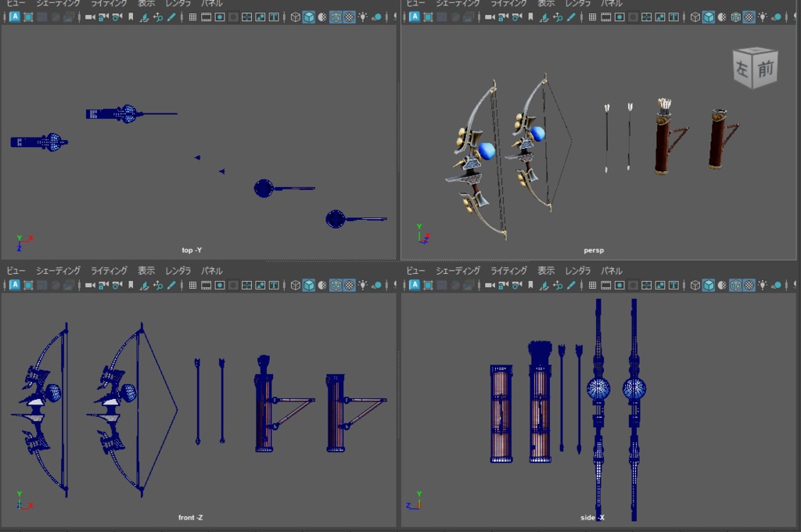Click Use Default Material icon in persp panel

click(722, 17)
